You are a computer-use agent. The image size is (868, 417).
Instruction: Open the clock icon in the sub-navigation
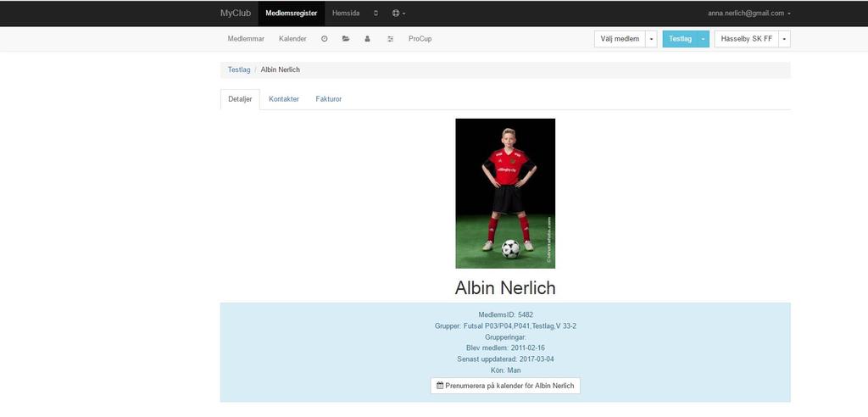(x=325, y=39)
